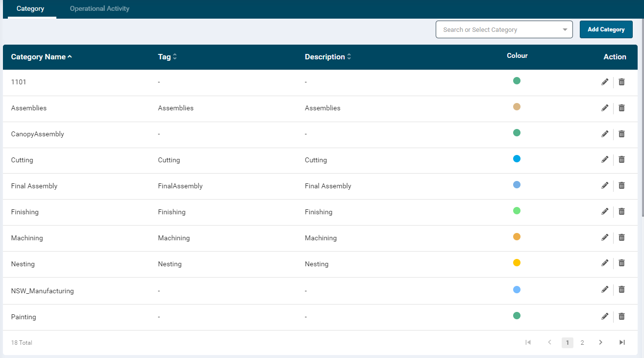Delete the Nesting category
Viewport: 644px width, 358px height.
click(x=621, y=263)
